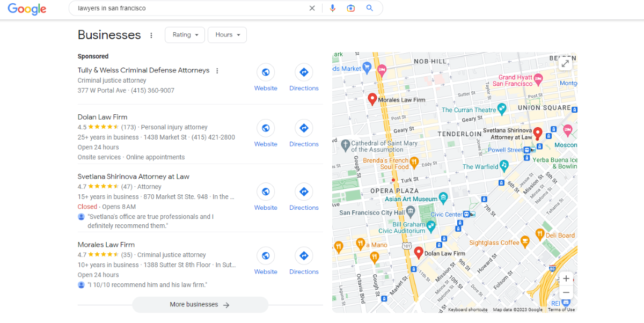Click Morales review '10/10 recommend' text
The image size is (644, 323).
pos(148,285)
